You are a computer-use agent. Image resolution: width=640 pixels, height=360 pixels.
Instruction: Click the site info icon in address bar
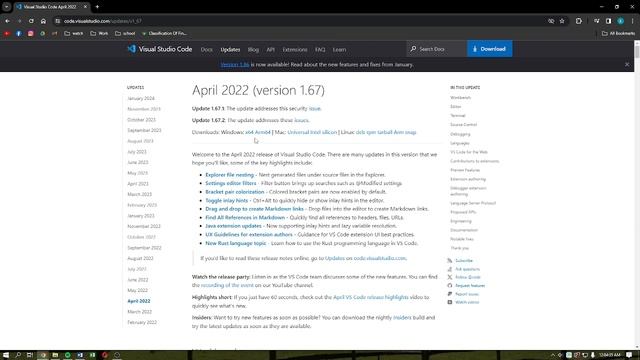[58, 21]
